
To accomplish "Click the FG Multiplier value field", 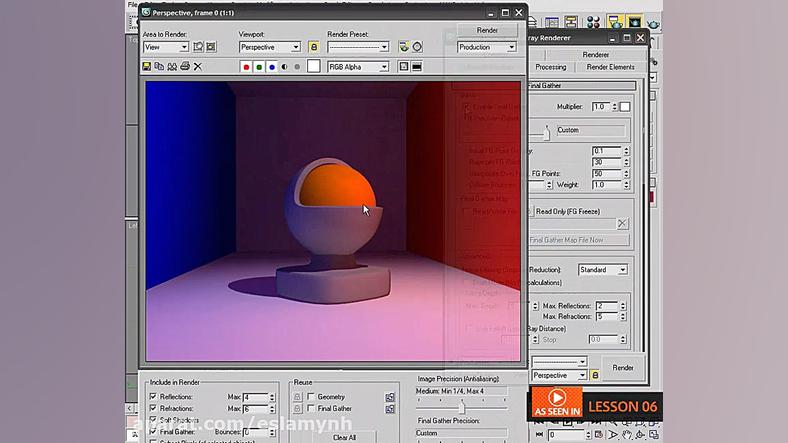I will coord(601,106).
